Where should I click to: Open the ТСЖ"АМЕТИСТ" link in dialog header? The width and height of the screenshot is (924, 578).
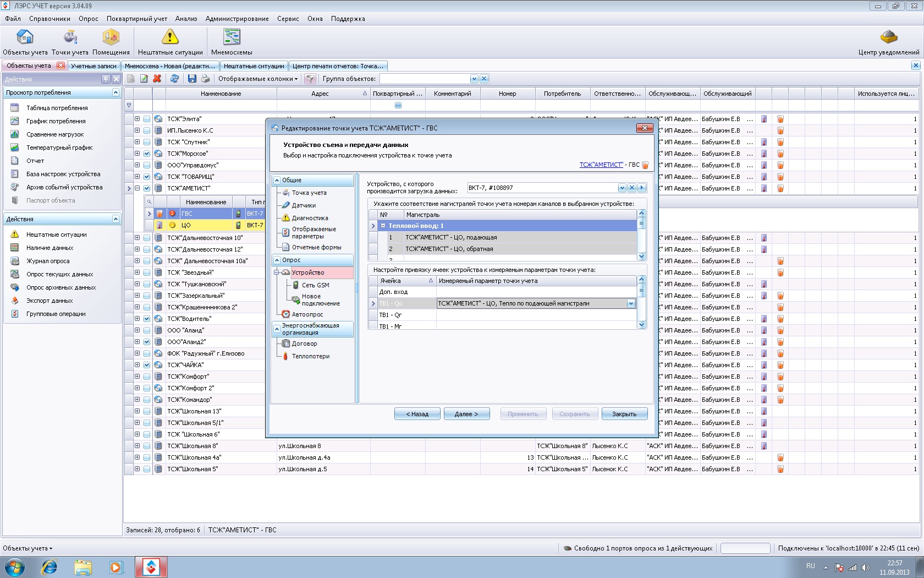pos(601,165)
